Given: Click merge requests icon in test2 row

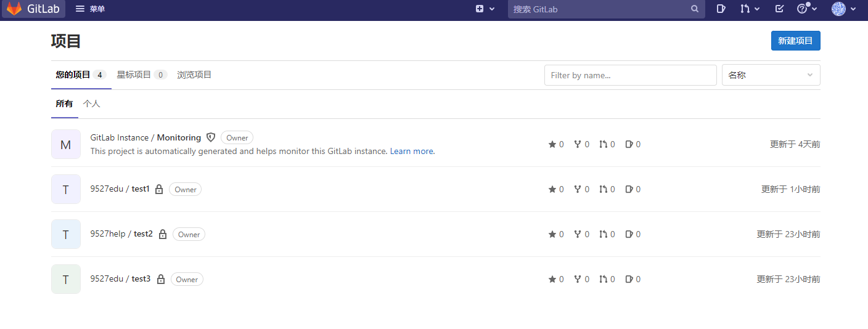Looking at the screenshot, I should coord(603,234).
